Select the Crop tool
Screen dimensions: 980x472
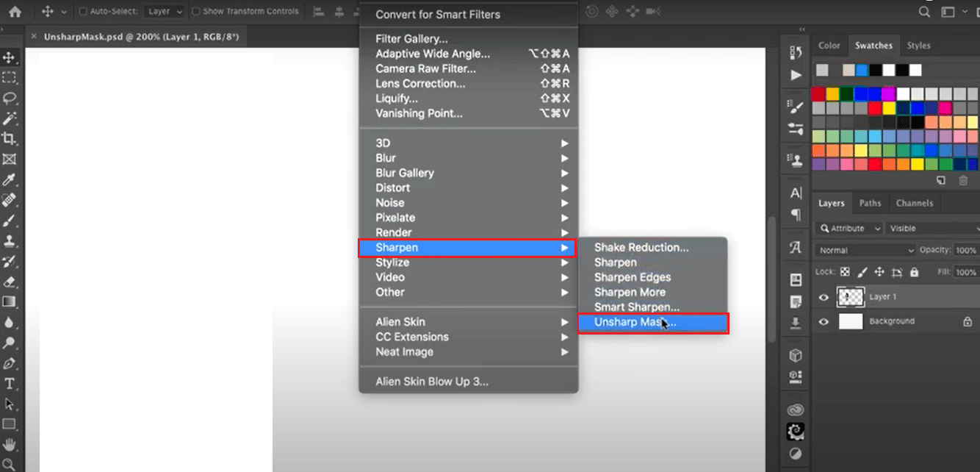(10, 138)
